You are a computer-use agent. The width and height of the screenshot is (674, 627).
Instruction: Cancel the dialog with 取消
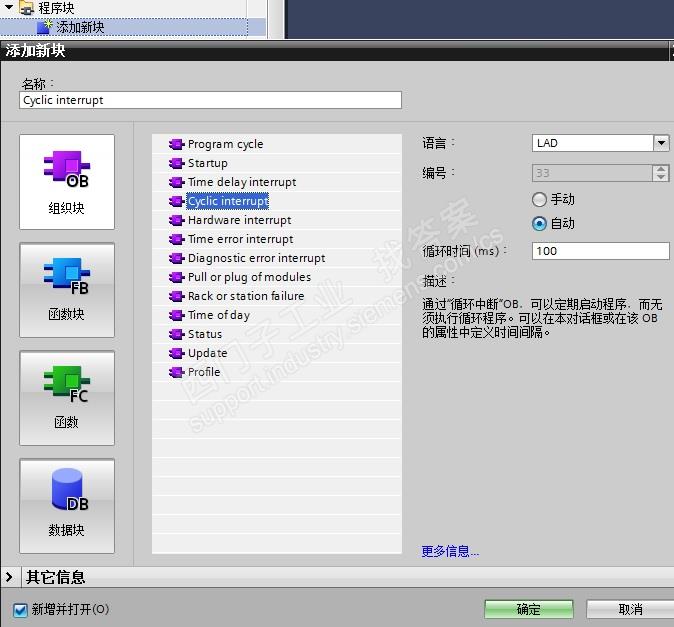coord(630,609)
